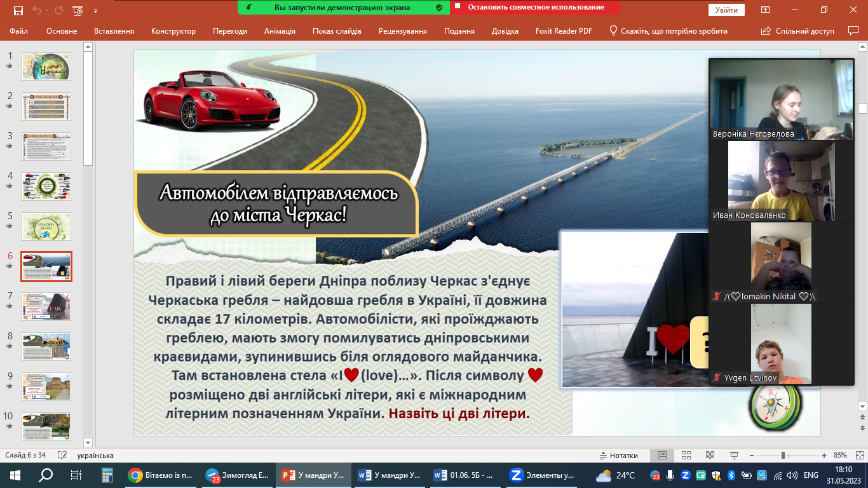Open Ribbon Display Options menu
Image resolution: width=868 pixels, height=488 pixels.
tap(766, 10)
